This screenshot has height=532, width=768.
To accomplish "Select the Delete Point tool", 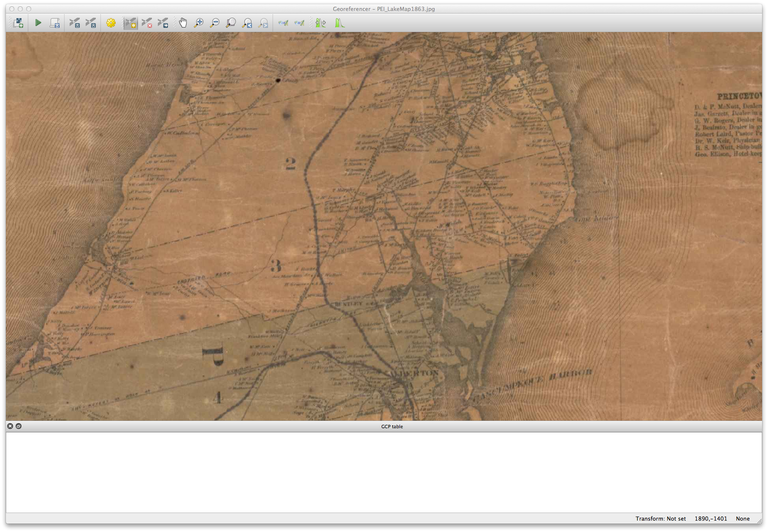I will click(x=147, y=23).
